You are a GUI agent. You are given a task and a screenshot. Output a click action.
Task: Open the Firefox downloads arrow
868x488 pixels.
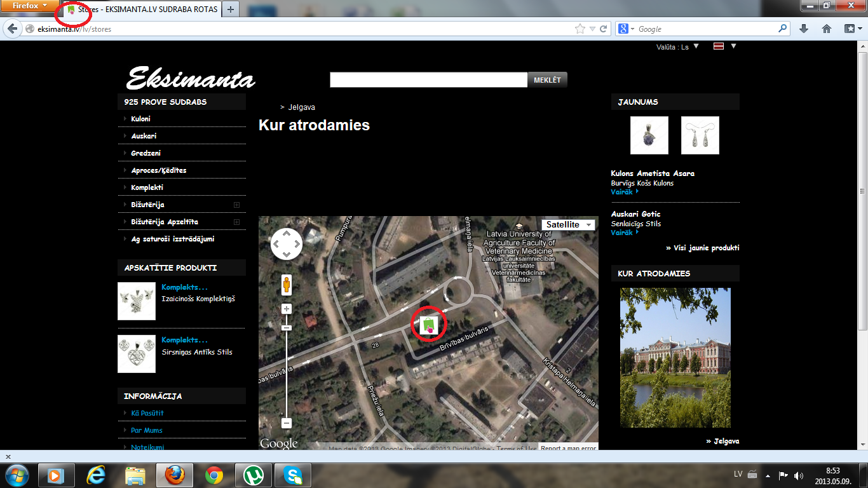click(x=804, y=29)
